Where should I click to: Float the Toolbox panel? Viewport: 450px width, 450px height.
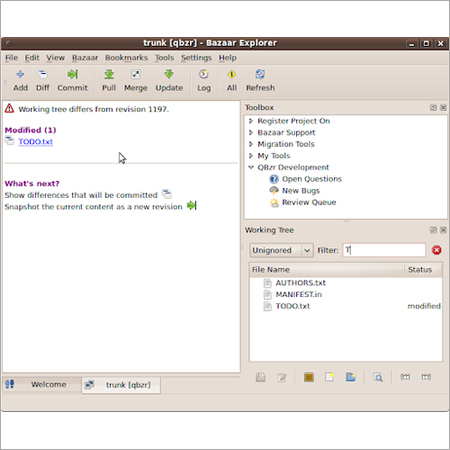[x=433, y=107]
